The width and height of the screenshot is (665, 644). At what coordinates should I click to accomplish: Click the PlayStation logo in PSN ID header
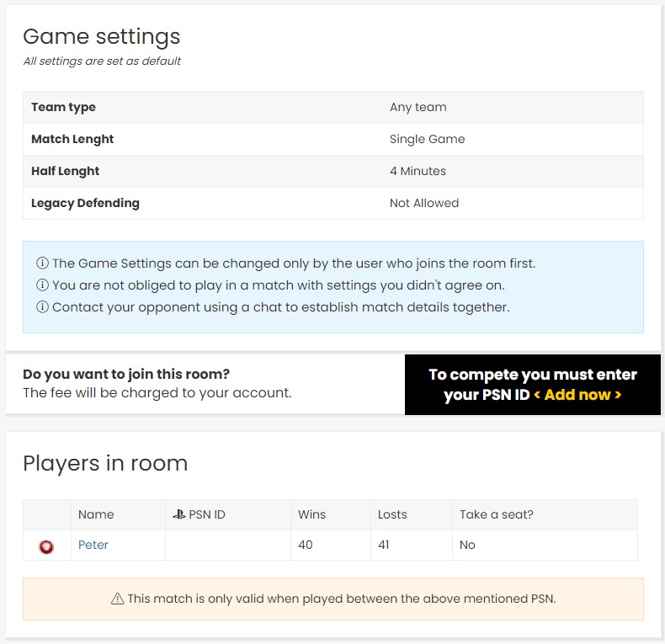[179, 514]
